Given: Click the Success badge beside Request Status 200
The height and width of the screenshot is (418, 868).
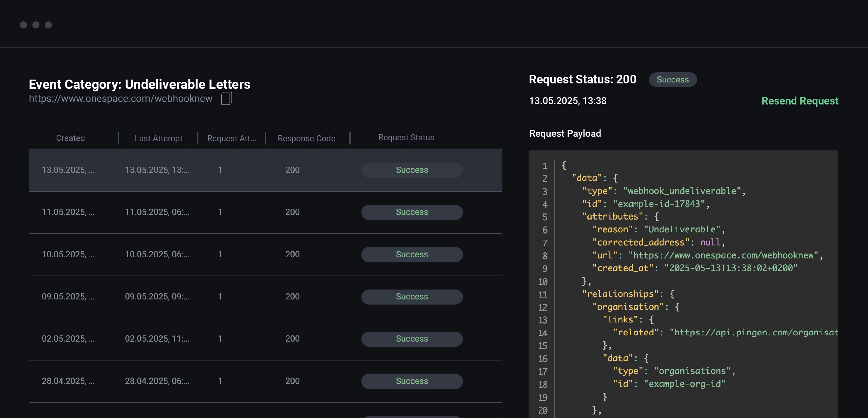Looking at the screenshot, I should [x=672, y=80].
